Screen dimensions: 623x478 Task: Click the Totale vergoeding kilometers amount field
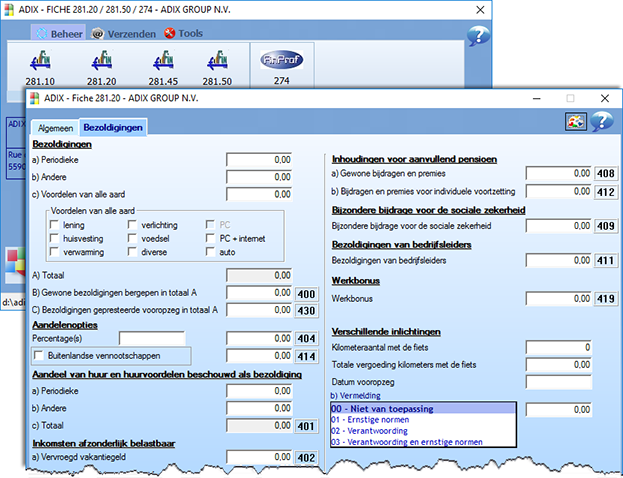(x=559, y=364)
